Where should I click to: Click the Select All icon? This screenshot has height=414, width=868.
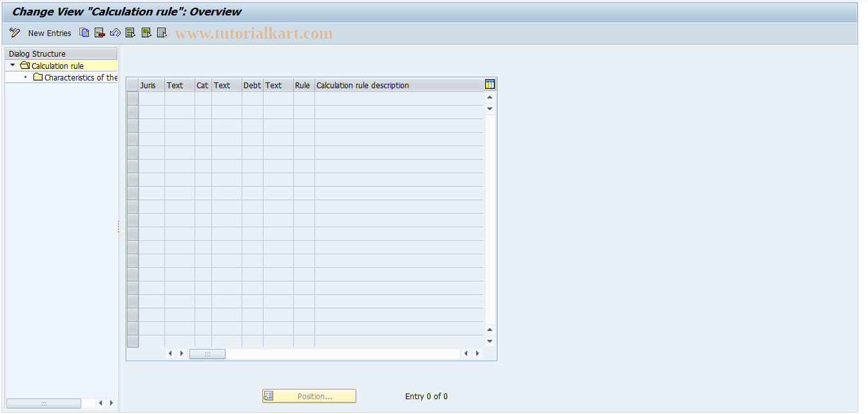coord(131,33)
